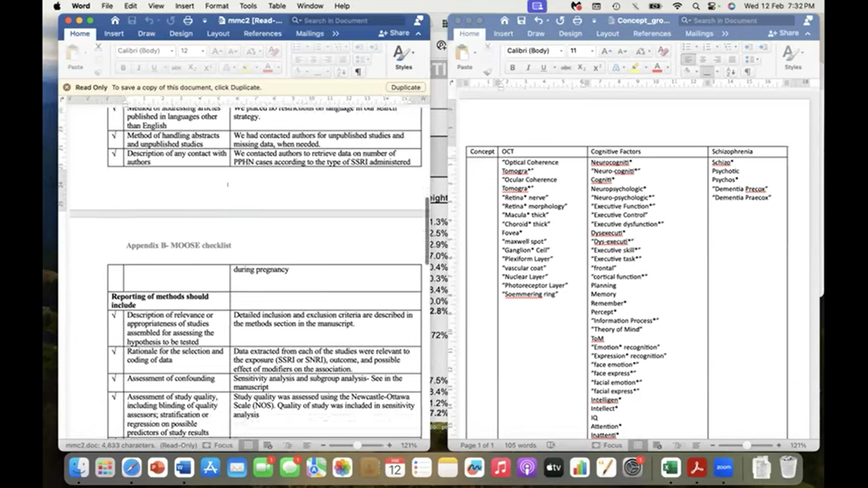This screenshot has width=868, height=488.
Task: Open Calibri (Body) font dropdown in Concept_gro window
Action: pos(534,51)
